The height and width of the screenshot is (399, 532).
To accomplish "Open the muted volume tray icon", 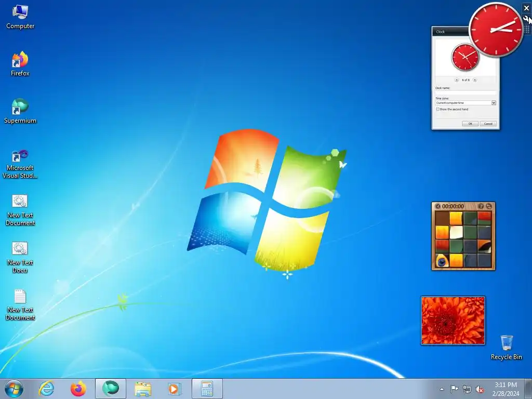I will (x=480, y=389).
